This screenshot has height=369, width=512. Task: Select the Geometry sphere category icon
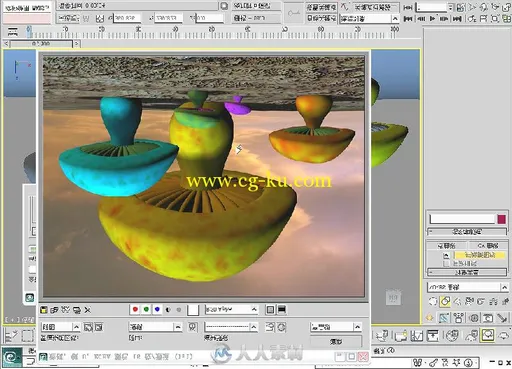(x=433, y=302)
